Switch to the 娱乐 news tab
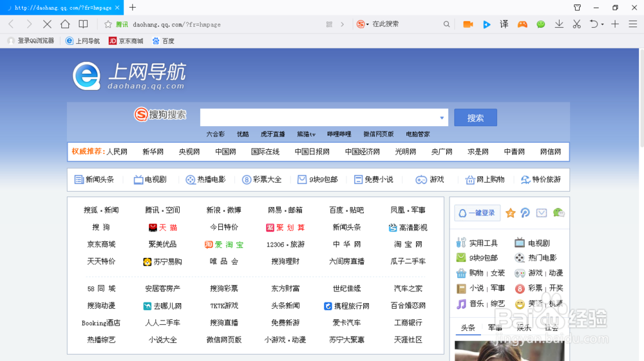 click(x=524, y=328)
